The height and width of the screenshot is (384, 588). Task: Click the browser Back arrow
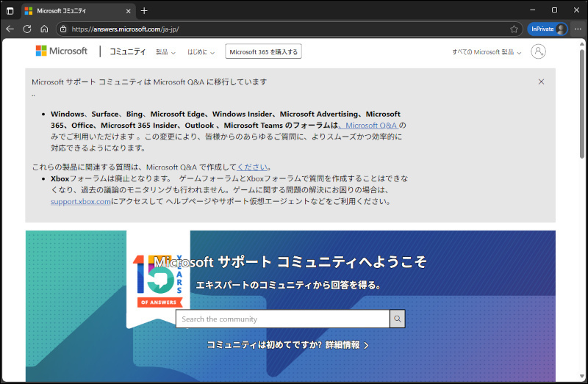point(10,29)
